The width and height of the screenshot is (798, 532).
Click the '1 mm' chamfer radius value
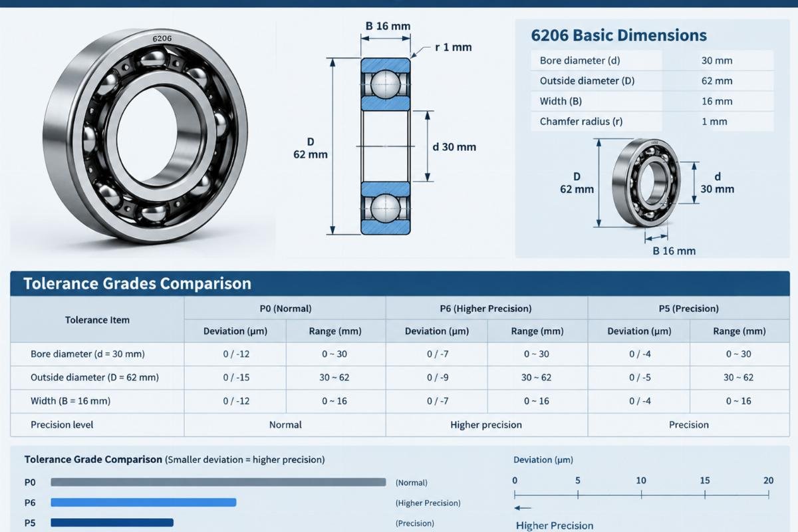[x=714, y=122]
